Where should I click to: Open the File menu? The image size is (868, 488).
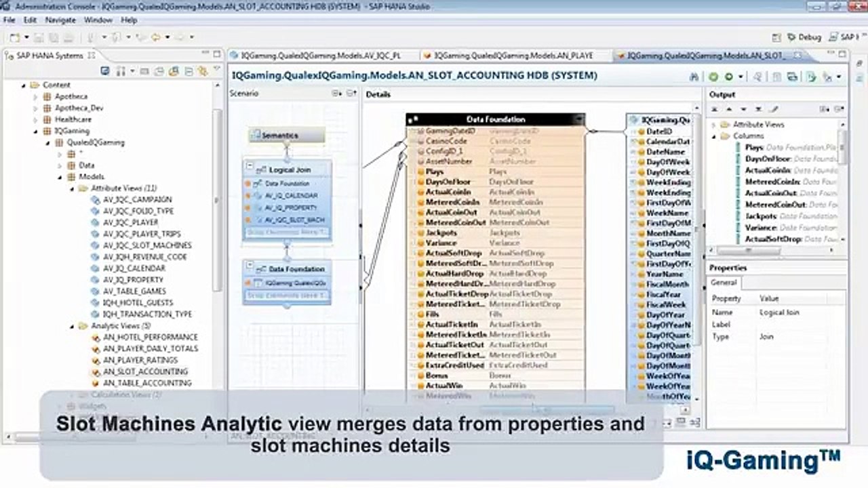coord(9,20)
